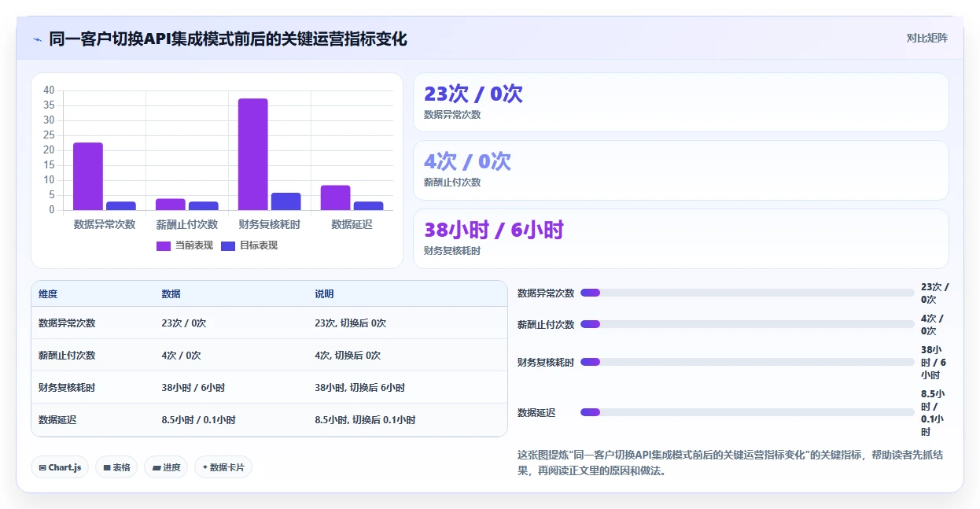
Task: Select the 23次 / 0次 data card
Action: (x=681, y=102)
